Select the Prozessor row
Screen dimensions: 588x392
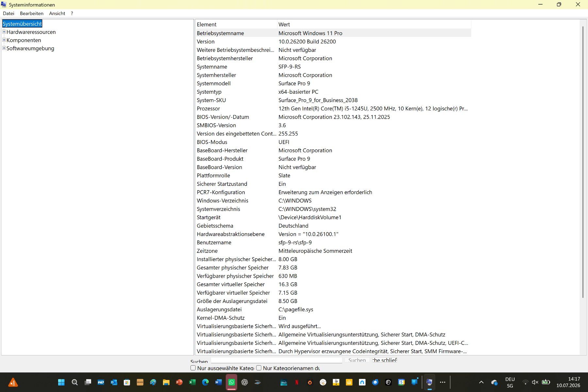[x=333, y=108]
